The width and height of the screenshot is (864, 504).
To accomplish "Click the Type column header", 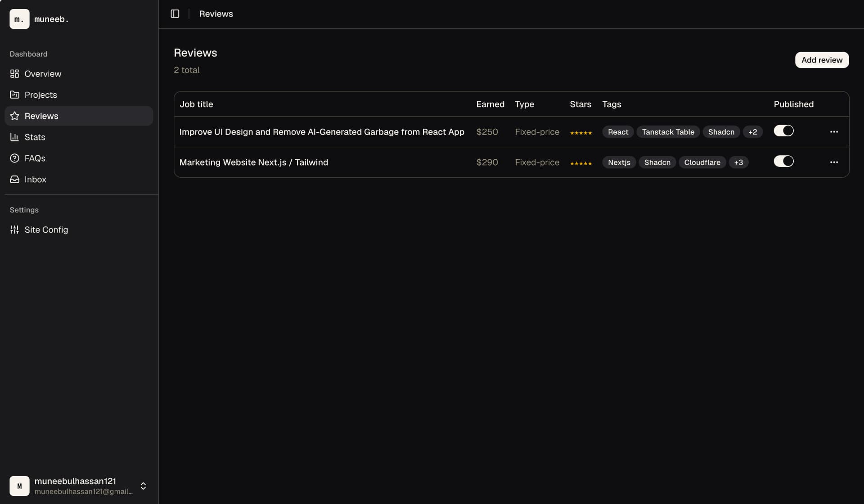I will tap(524, 104).
